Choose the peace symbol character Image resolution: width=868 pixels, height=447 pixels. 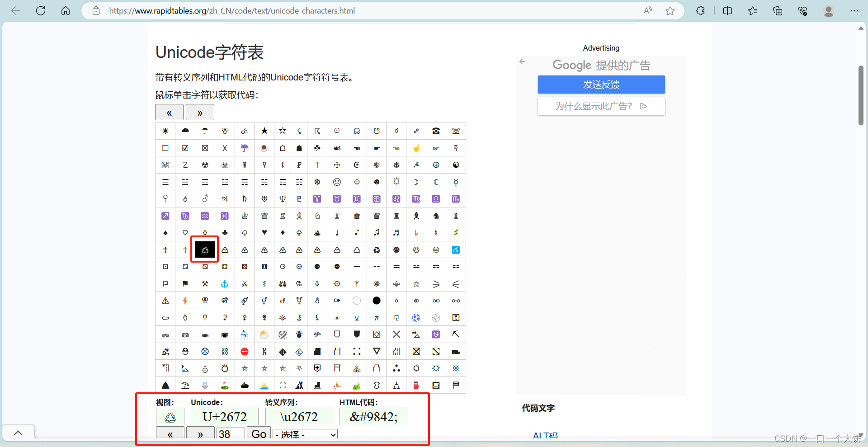436,165
